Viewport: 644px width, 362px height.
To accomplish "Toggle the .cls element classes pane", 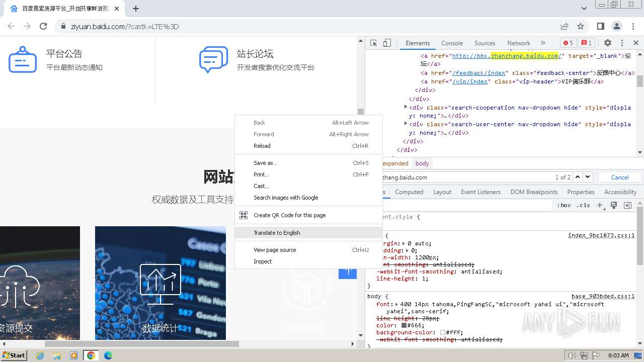I will pos(583,205).
